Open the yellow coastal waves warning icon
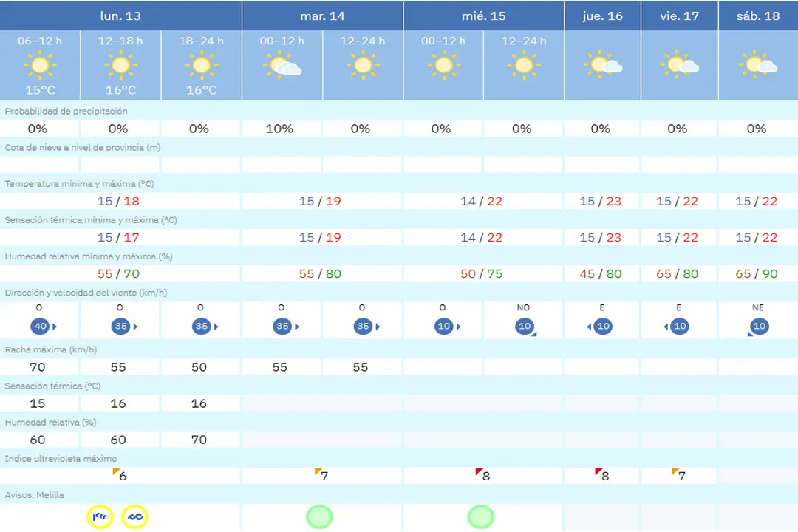The width and height of the screenshot is (798, 532). [135, 516]
